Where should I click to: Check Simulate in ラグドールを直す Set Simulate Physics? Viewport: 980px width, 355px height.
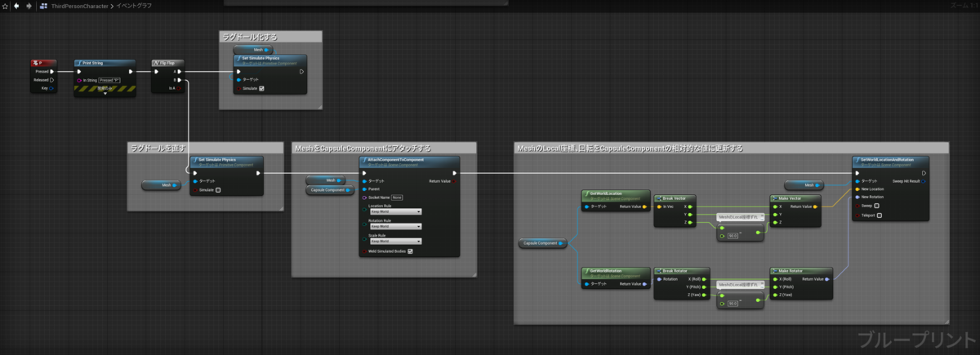coord(219,189)
